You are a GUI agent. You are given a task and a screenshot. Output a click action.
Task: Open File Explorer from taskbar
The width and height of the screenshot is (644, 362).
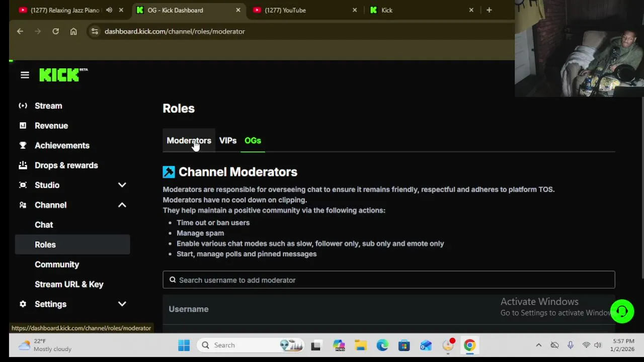pos(361,345)
